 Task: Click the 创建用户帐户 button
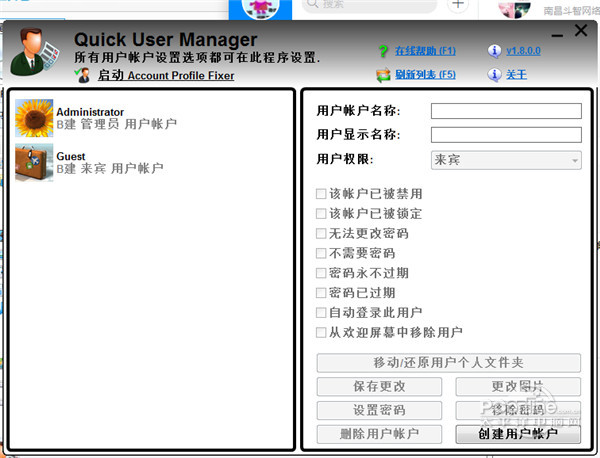(x=518, y=434)
